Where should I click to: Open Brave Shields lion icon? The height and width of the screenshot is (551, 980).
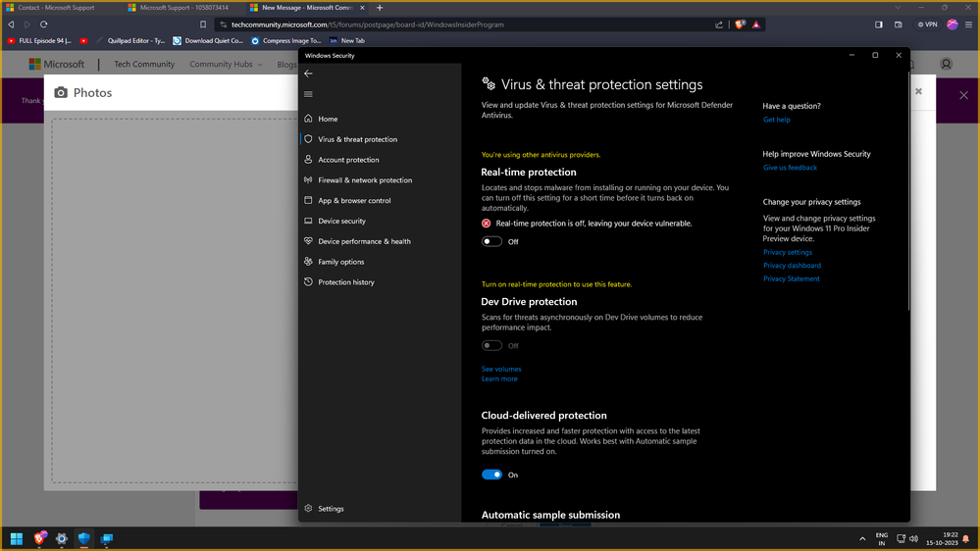point(740,25)
